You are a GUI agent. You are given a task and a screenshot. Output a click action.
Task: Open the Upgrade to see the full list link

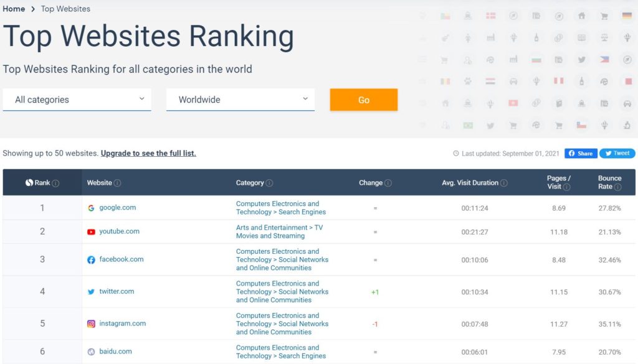148,153
